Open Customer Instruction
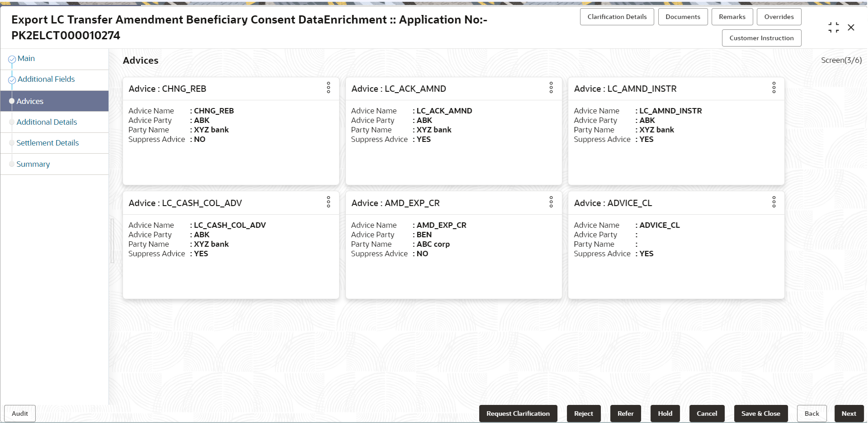The height and width of the screenshot is (423, 868). [761, 38]
